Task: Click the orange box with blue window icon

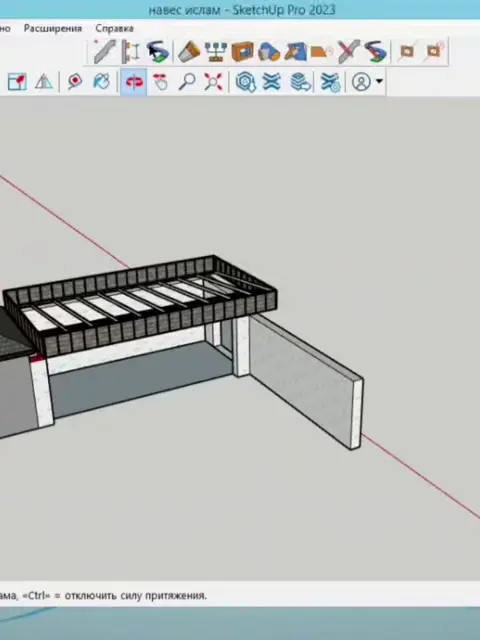Action: tap(242, 51)
